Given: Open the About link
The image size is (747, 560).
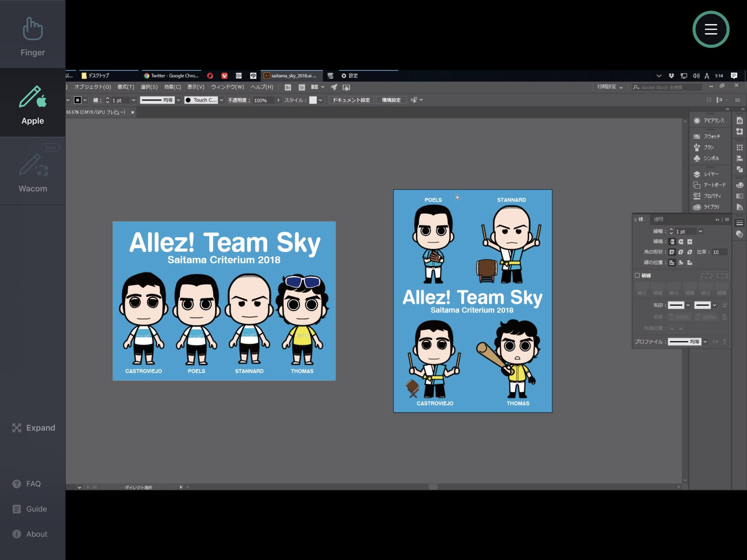Looking at the screenshot, I should [x=30, y=534].
